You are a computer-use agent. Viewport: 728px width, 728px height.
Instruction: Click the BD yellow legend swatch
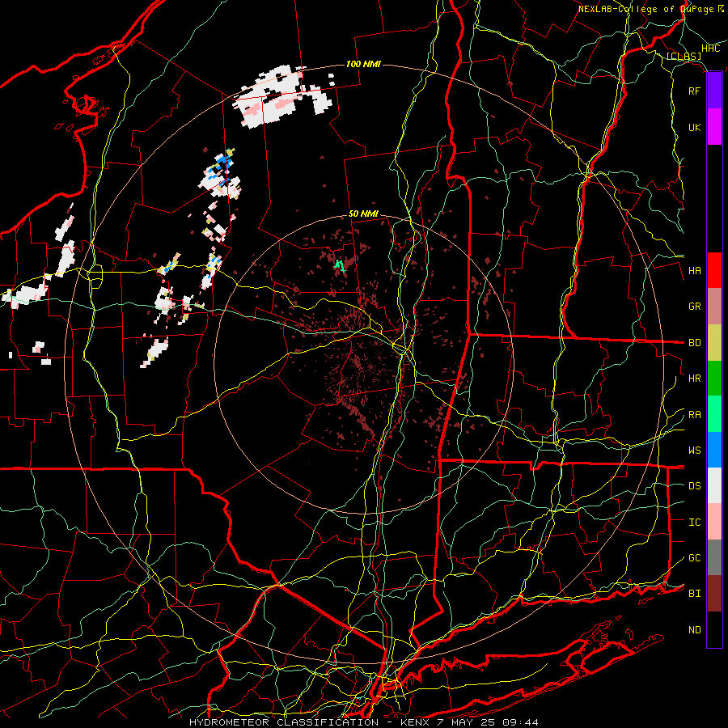pos(714,343)
